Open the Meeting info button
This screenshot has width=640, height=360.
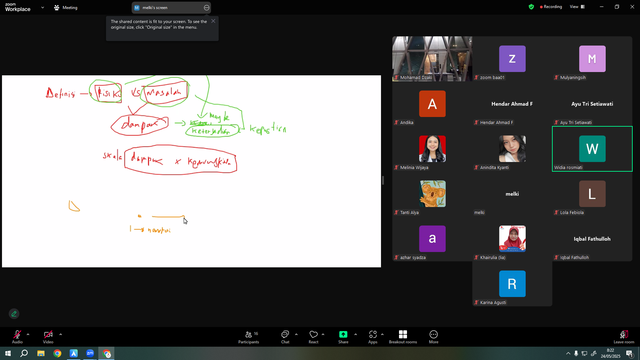pos(66,7)
